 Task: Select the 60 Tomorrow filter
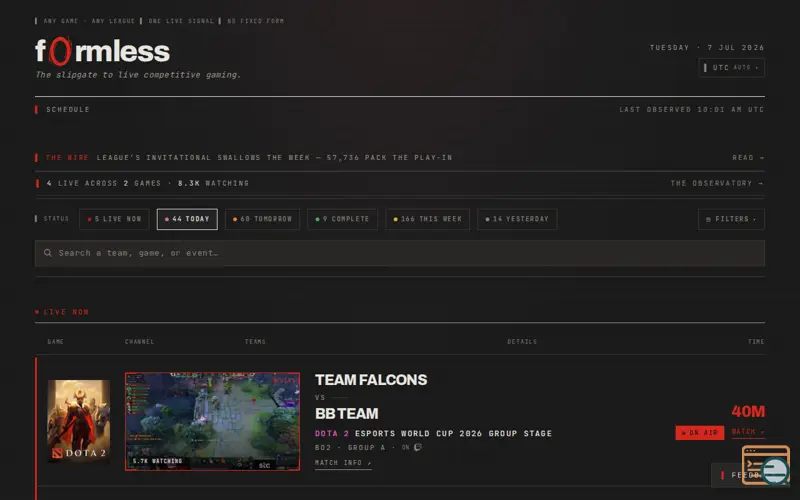pyautogui.click(x=262, y=219)
